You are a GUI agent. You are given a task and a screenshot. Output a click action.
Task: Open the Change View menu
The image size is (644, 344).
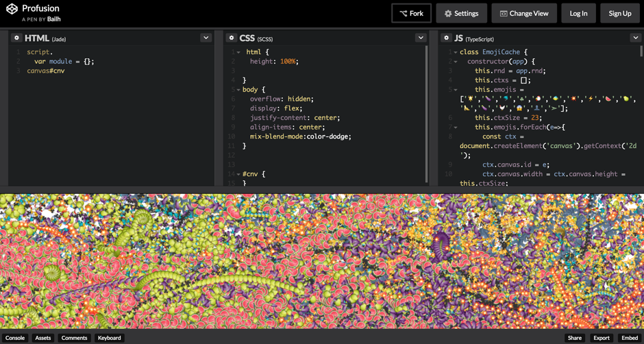tap(523, 13)
